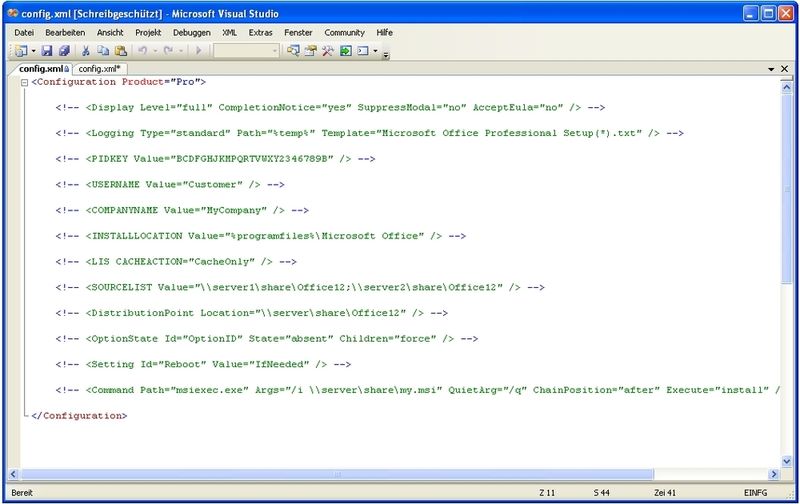
Task: Click the editor split bar above scrollbar
Action: [x=786, y=79]
